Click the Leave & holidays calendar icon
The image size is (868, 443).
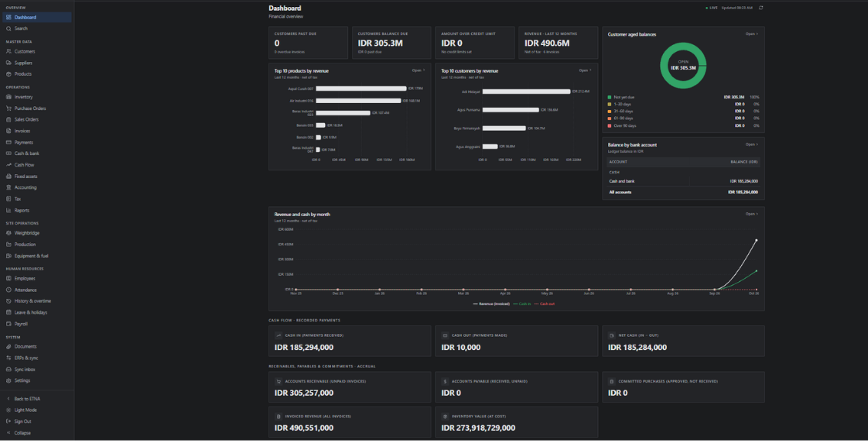(x=9, y=312)
